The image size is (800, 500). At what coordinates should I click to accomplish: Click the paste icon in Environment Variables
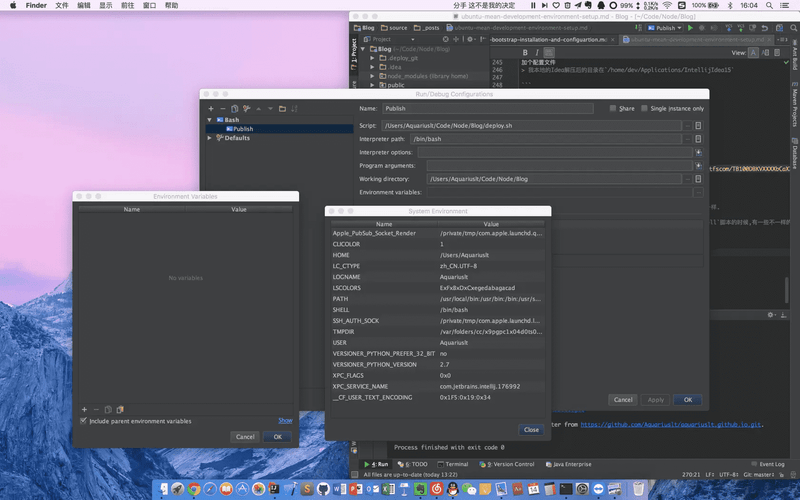tap(120, 409)
